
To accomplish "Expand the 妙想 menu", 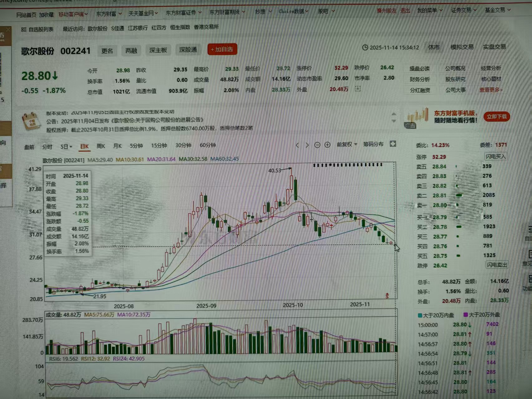I will click(x=263, y=12).
